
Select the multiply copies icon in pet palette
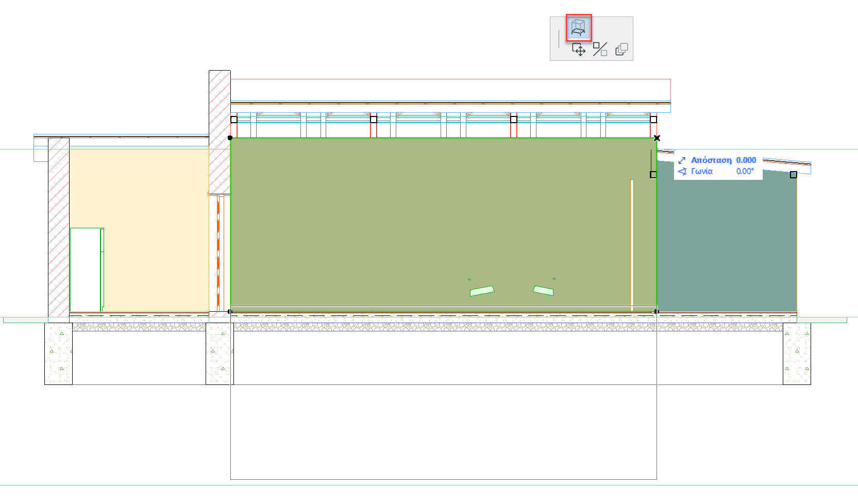tap(621, 49)
